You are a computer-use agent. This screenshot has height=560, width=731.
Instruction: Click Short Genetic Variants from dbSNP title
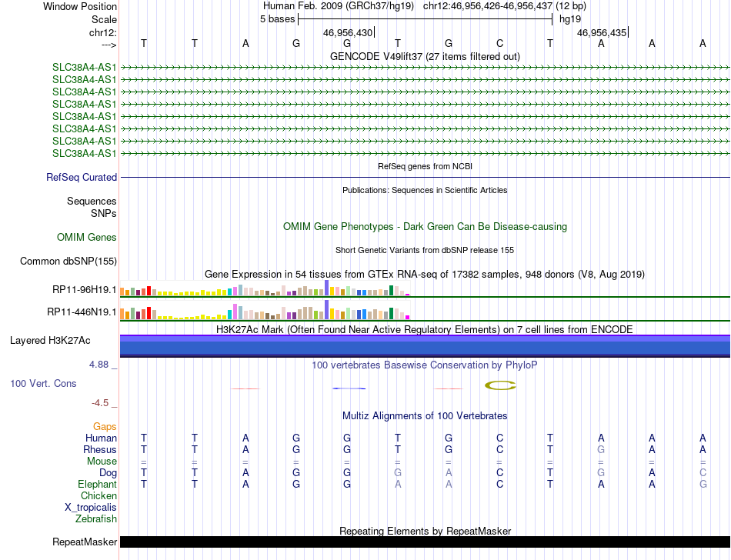click(x=425, y=250)
